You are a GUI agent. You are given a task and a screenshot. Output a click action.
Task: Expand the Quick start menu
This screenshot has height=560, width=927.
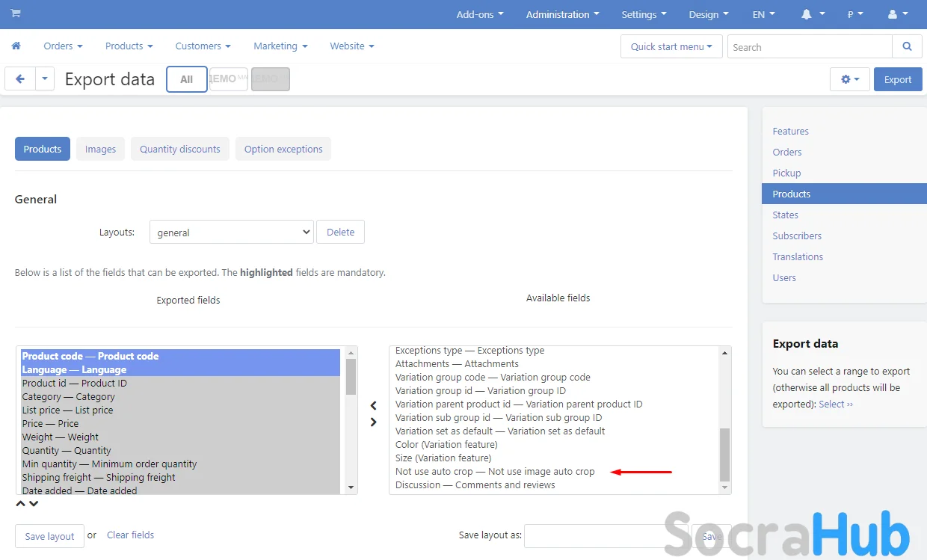(671, 46)
